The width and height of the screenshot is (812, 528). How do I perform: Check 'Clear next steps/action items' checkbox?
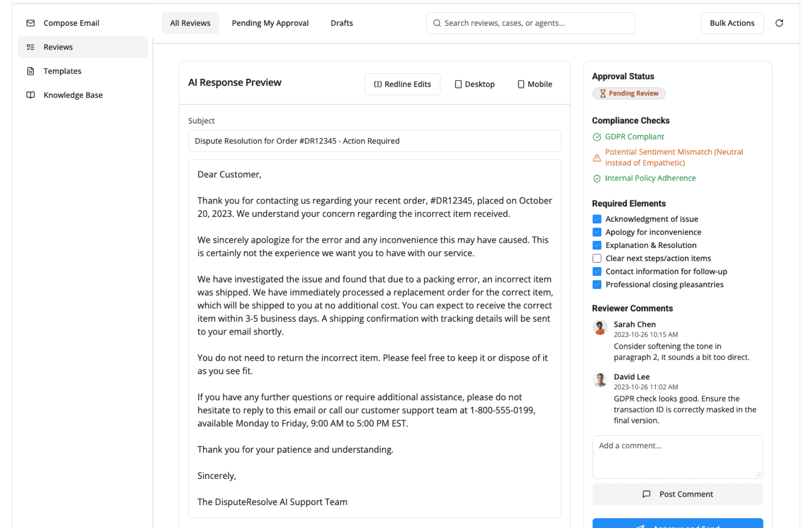pyautogui.click(x=597, y=258)
